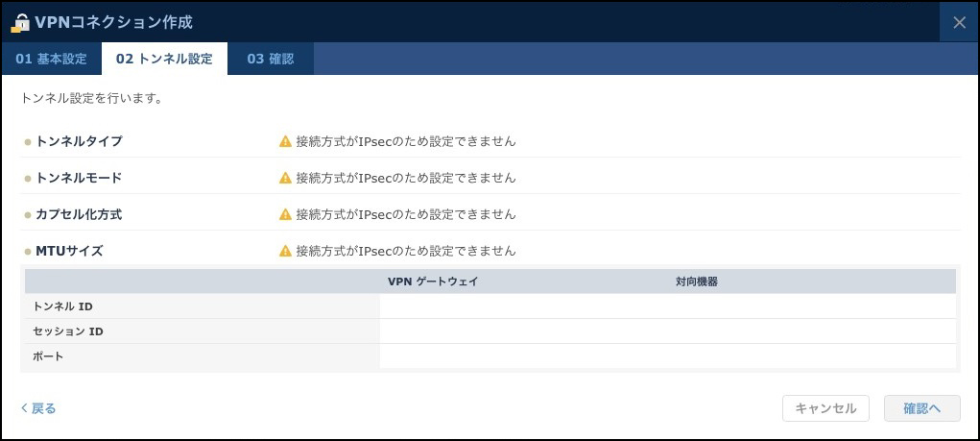Click the VPN ゲートウェイ column header

click(433, 282)
